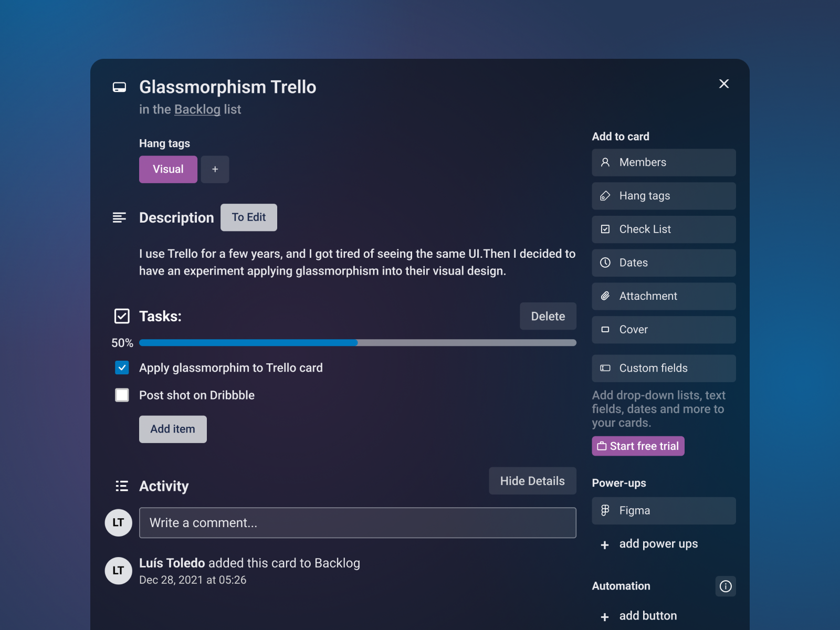The width and height of the screenshot is (840, 630).
Task: Click the Activity list icon
Action: [x=122, y=486]
